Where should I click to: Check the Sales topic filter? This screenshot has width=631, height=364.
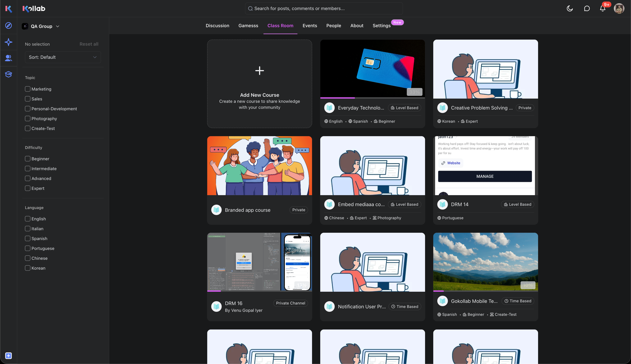(28, 99)
